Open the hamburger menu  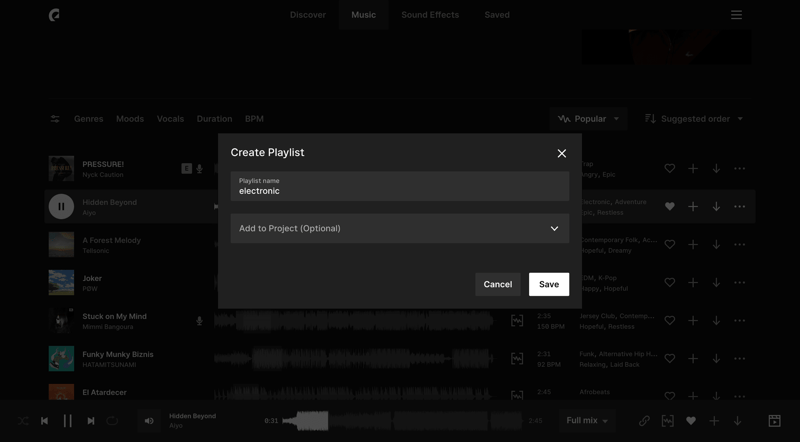736,15
